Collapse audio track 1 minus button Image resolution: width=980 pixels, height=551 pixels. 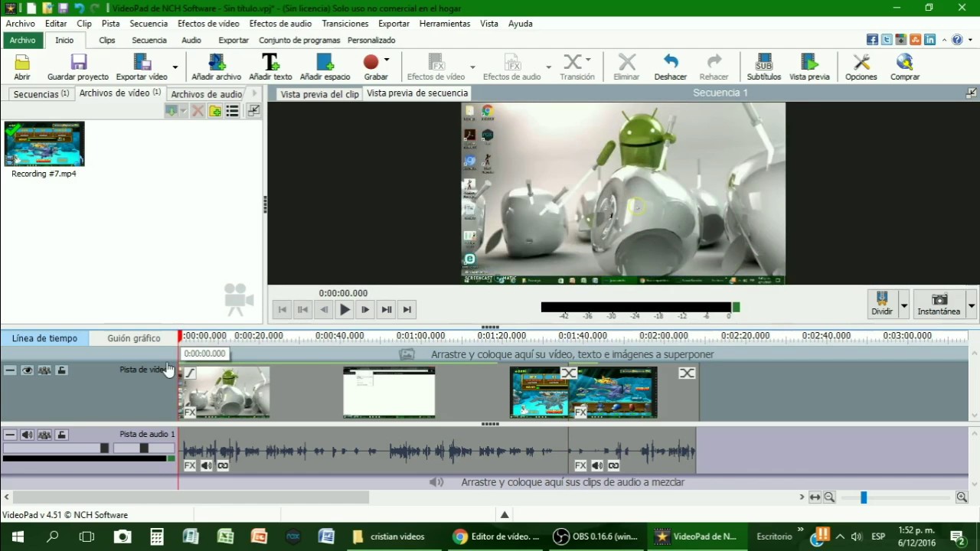[x=10, y=435]
